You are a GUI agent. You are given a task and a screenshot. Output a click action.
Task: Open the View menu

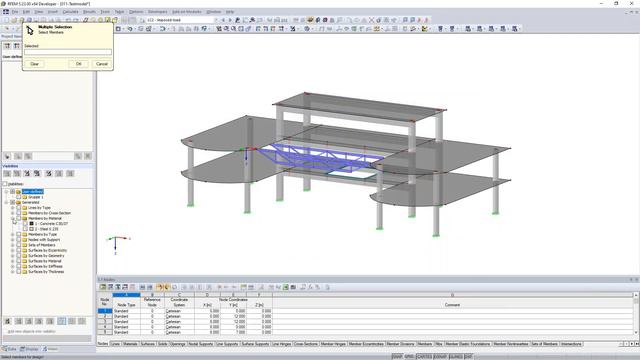pos(38,12)
